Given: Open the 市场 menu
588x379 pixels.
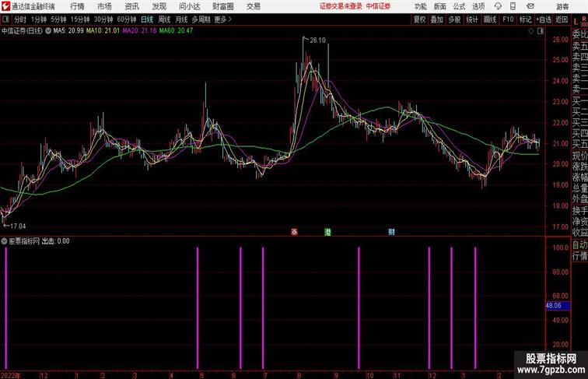Looking at the screenshot, I should (105, 6).
